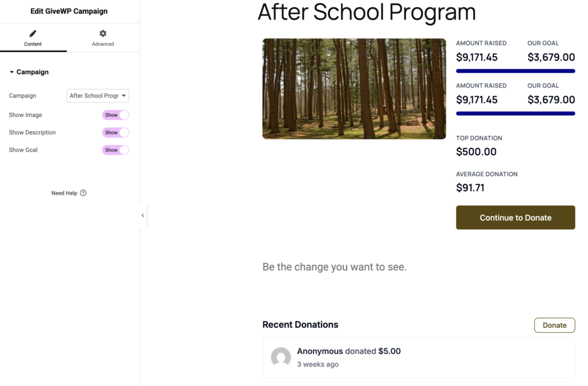Click the pencil Content icon
The height and width of the screenshot is (386, 588).
click(x=33, y=34)
